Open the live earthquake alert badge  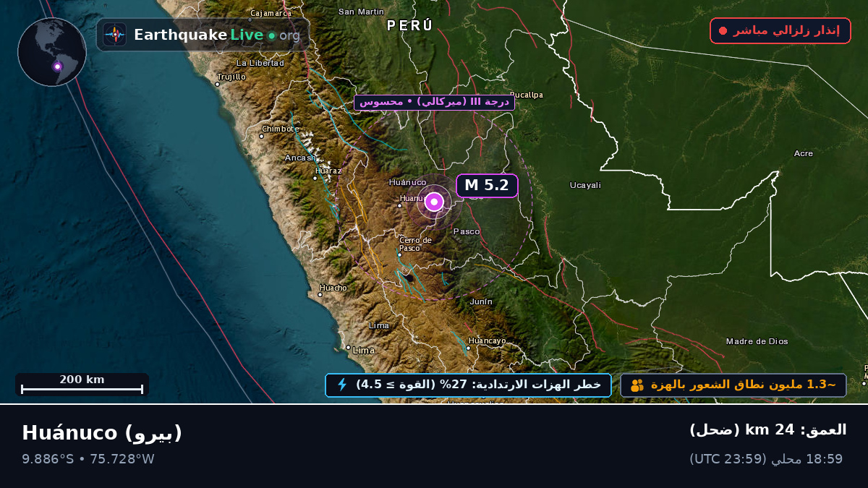coord(780,30)
